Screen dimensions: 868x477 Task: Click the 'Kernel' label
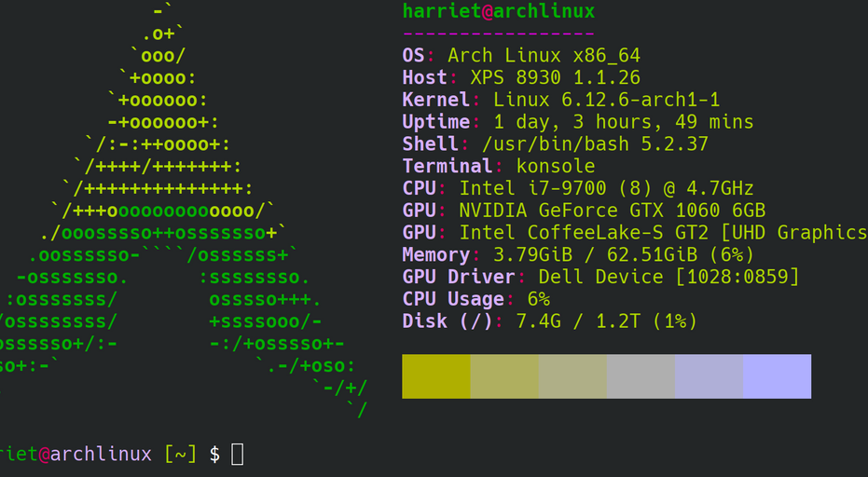[436, 100]
